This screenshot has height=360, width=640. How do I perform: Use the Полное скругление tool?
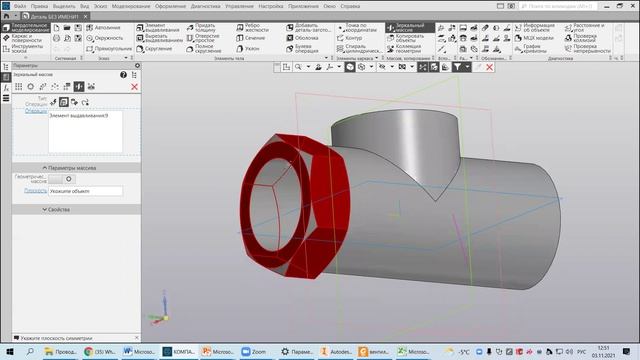click(204, 49)
